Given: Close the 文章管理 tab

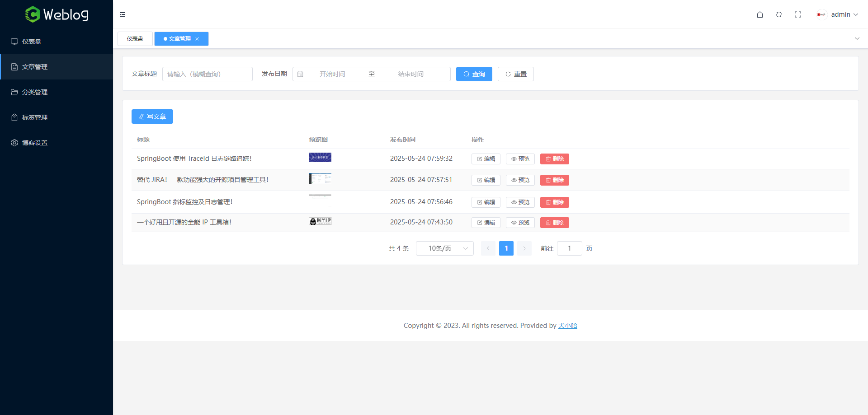Looking at the screenshot, I should 197,39.
